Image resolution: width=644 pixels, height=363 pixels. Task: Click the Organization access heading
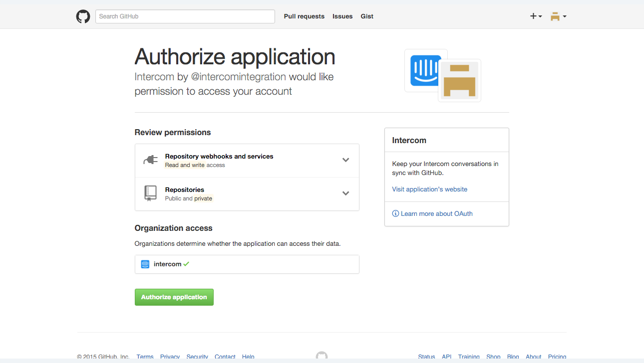coord(174,228)
